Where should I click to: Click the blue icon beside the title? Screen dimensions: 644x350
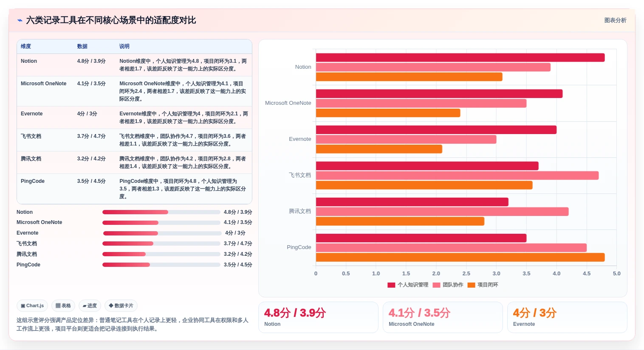click(20, 20)
